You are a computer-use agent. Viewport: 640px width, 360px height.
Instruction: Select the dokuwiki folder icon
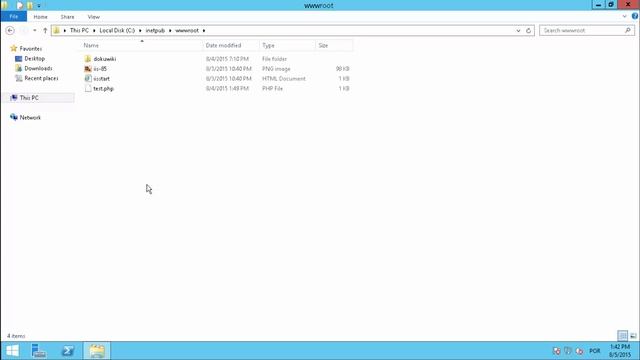click(88, 59)
